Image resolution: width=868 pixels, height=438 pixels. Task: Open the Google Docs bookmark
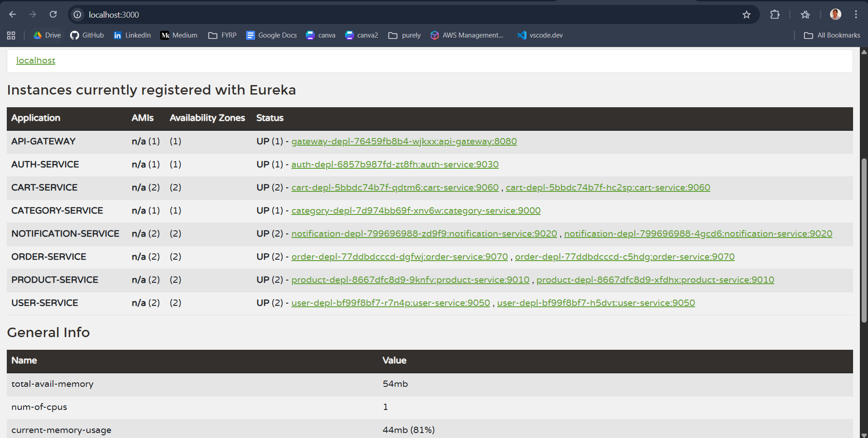click(271, 35)
